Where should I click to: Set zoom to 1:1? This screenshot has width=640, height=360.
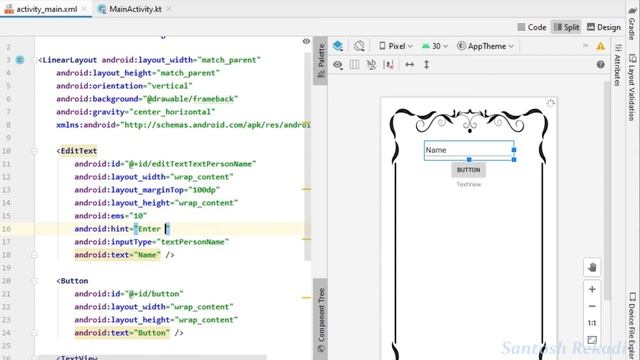click(x=592, y=323)
